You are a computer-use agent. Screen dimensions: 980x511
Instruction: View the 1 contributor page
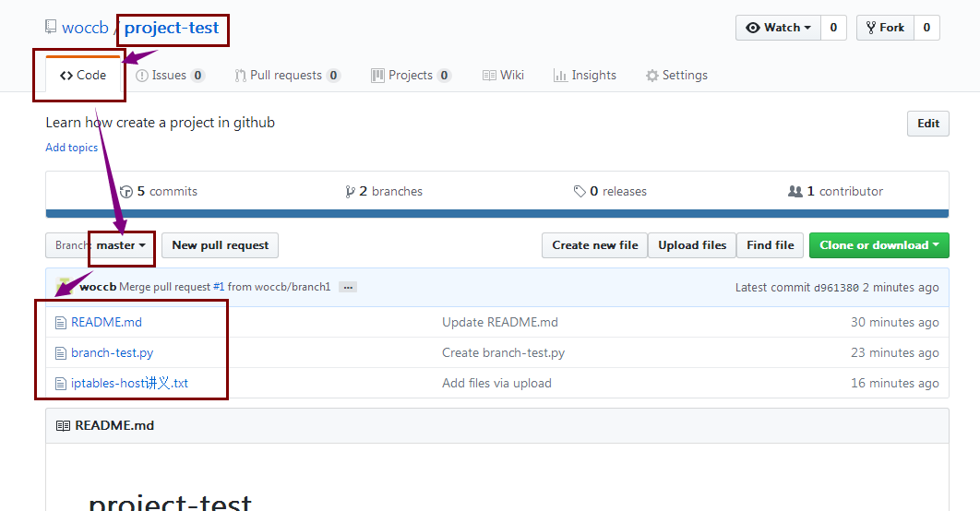[x=836, y=191]
